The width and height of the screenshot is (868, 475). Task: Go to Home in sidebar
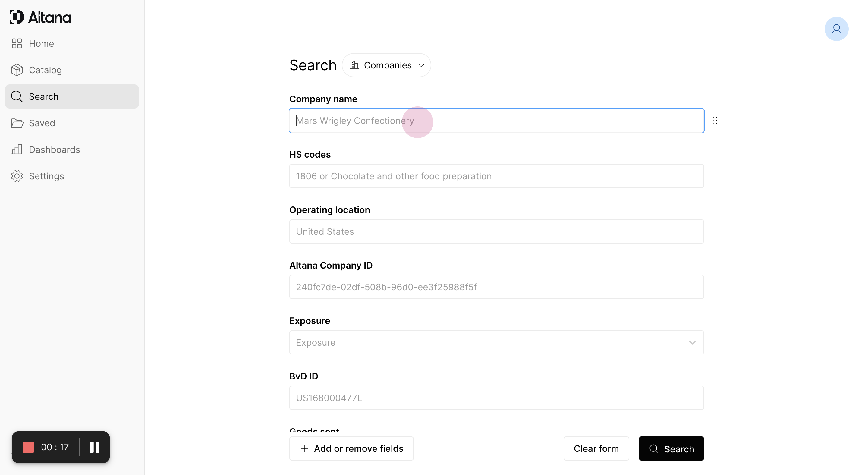pyautogui.click(x=41, y=43)
